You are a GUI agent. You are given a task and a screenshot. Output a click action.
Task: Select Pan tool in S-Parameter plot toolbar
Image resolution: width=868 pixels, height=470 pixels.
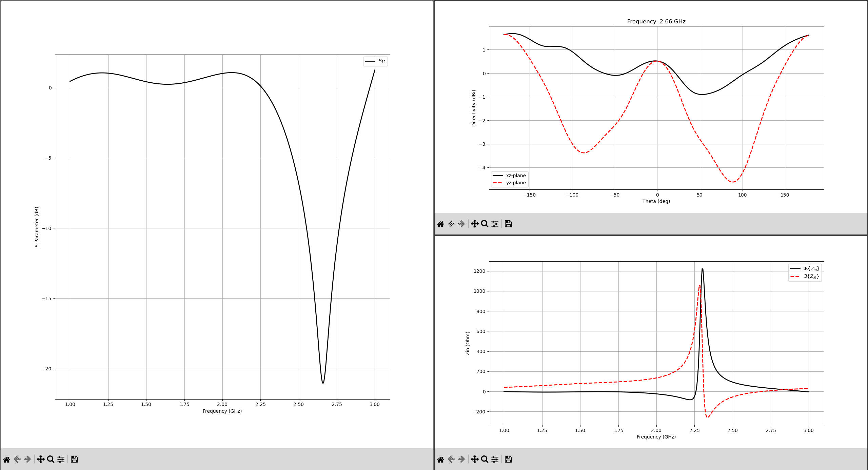coord(41,459)
